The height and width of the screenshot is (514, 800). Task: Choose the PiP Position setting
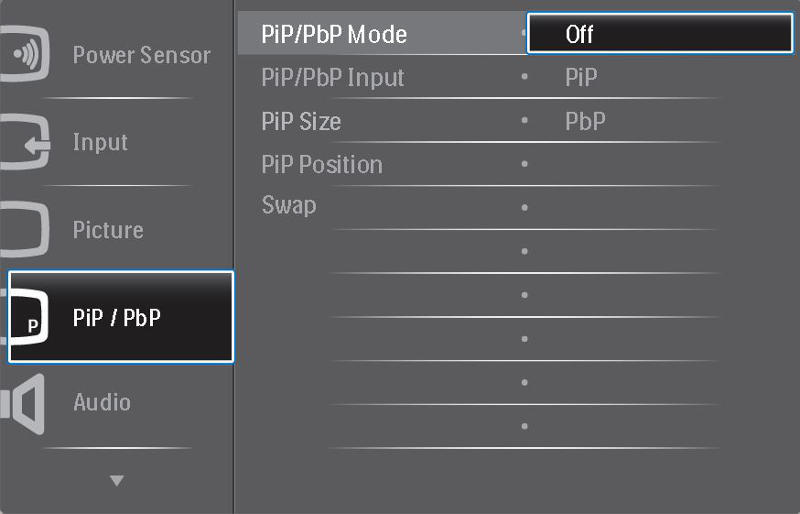pos(322,165)
